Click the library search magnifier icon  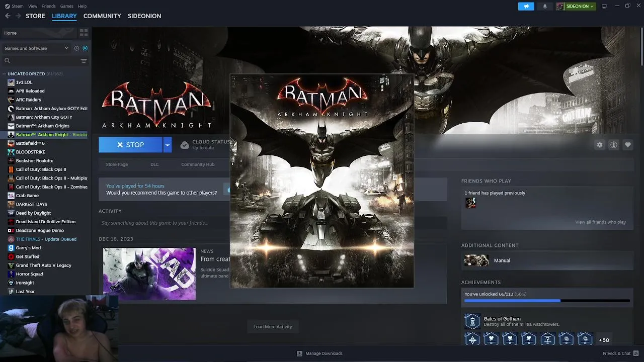click(x=7, y=61)
